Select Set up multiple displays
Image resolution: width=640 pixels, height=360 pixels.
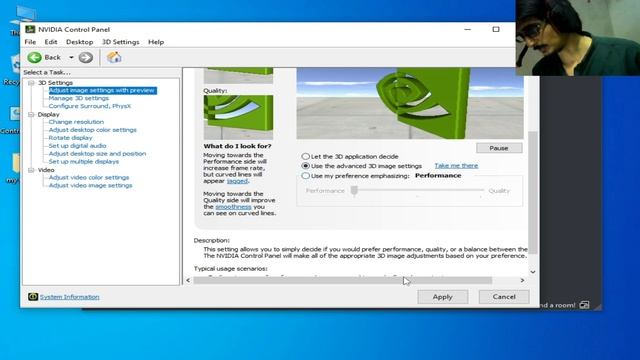[84, 162]
